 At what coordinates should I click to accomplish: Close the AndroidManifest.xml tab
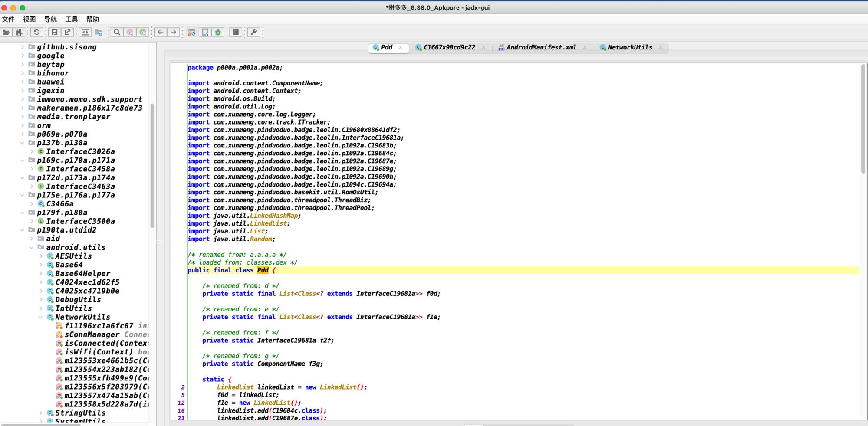[585, 48]
